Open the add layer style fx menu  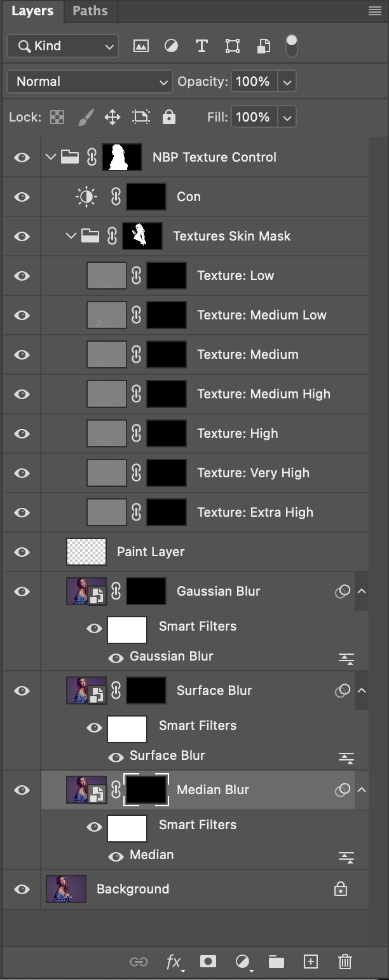(x=174, y=962)
